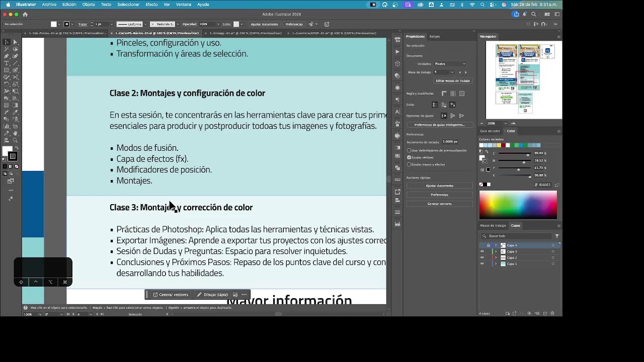
Task: Select the Rectangle tool
Action: 7,70
